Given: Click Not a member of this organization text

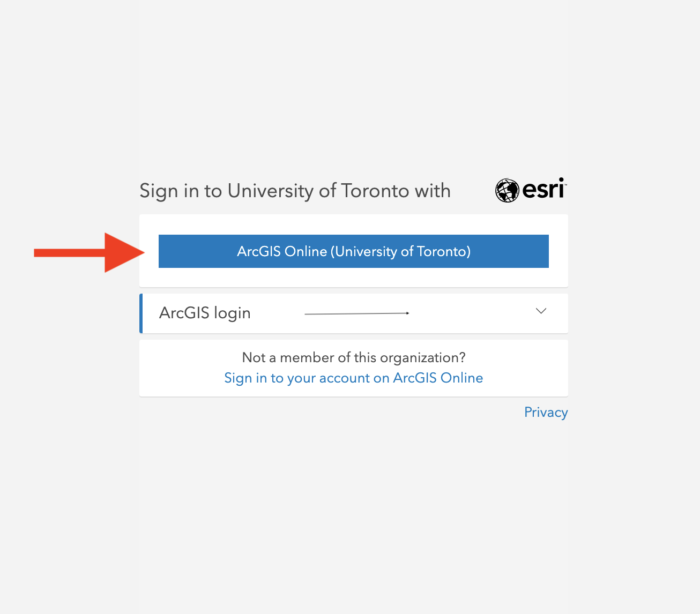Looking at the screenshot, I should (353, 357).
